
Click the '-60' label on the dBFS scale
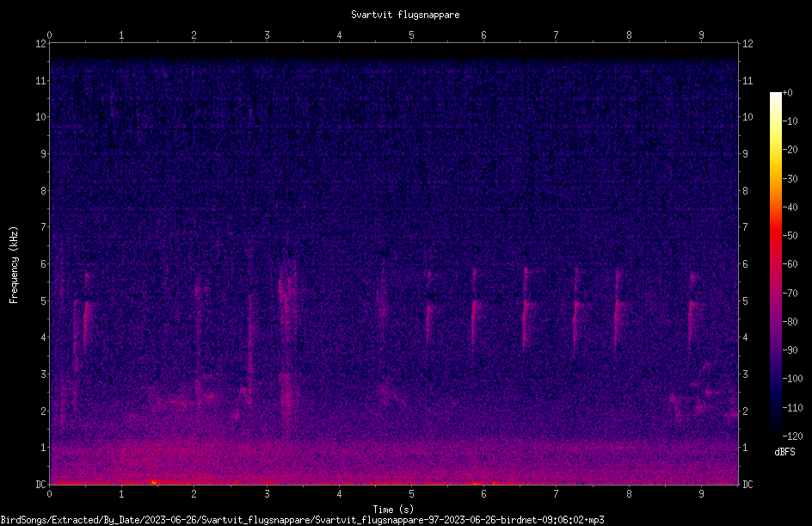[790, 264]
